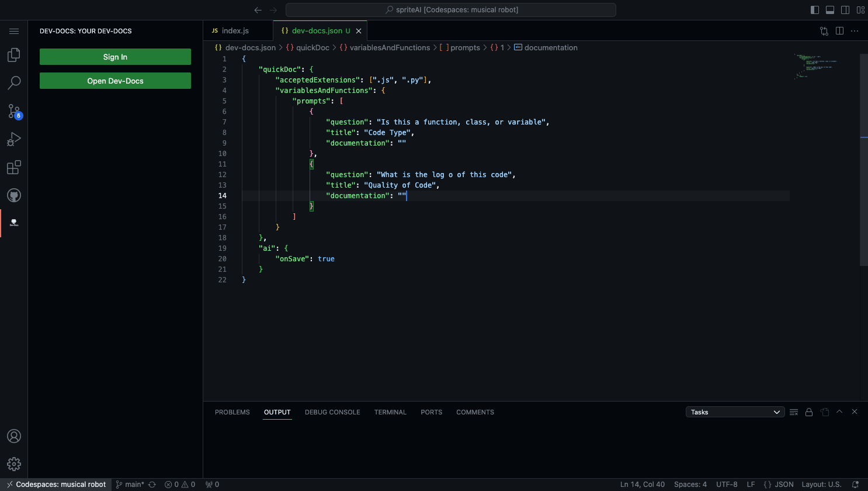Open the Explorer view in activity bar

coord(14,55)
